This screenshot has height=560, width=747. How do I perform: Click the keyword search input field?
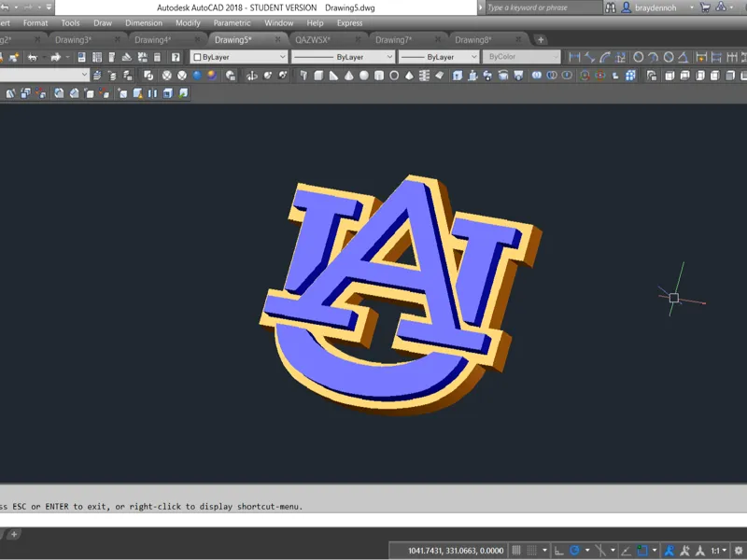pyautogui.click(x=544, y=7)
